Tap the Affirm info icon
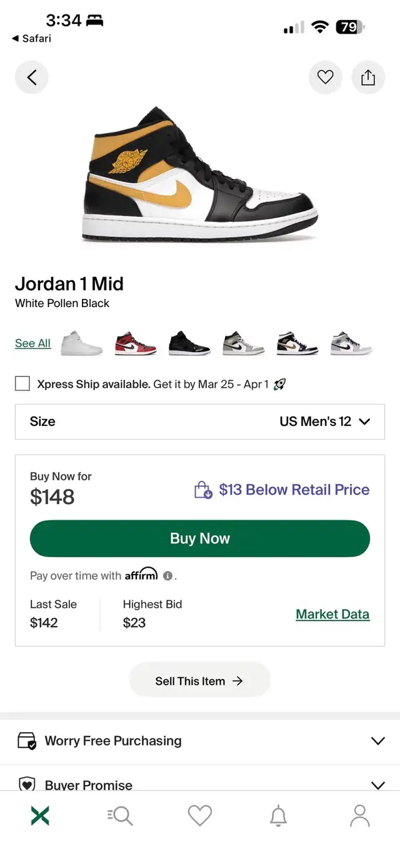The width and height of the screenshot is (400, 868). coord(167,576)
